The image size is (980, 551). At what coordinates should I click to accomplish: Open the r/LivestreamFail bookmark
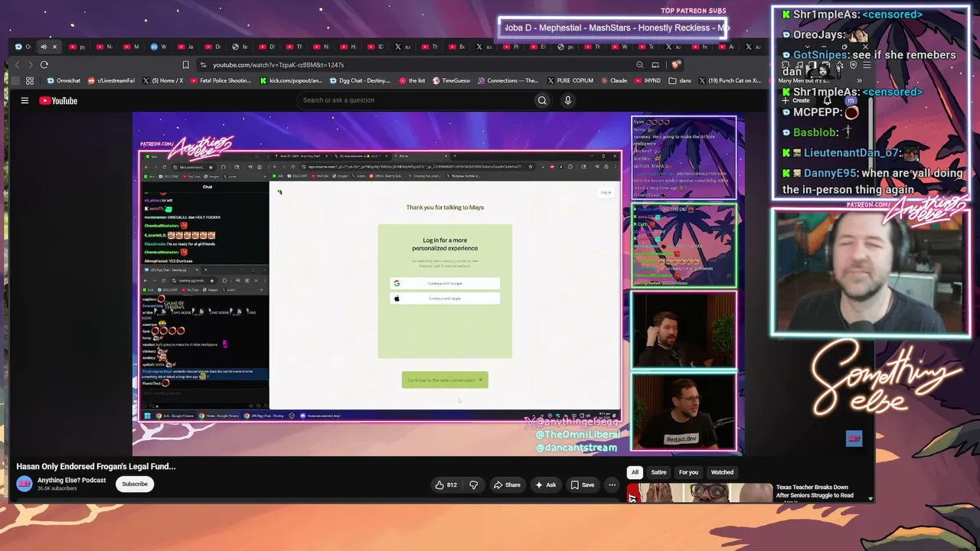(x=111, y=80)
